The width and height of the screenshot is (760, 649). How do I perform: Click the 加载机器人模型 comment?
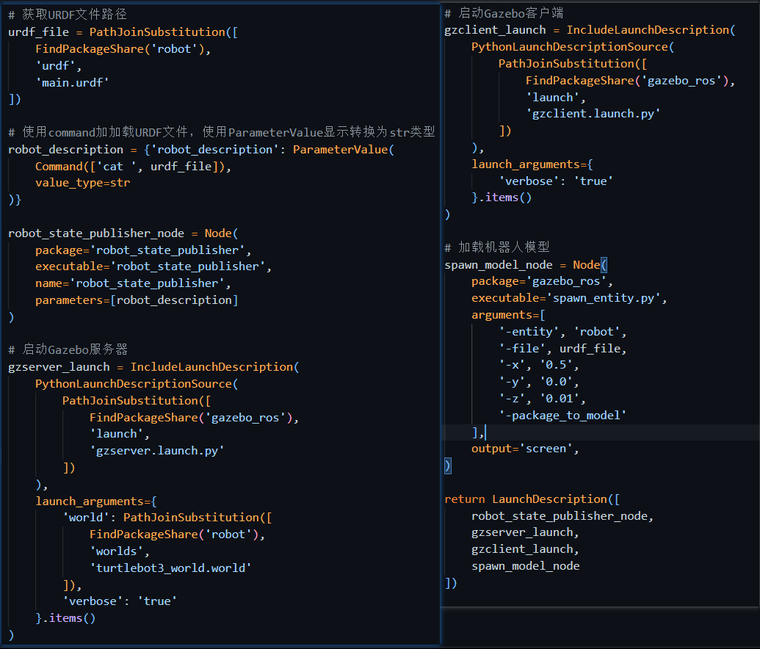[497, 247]
